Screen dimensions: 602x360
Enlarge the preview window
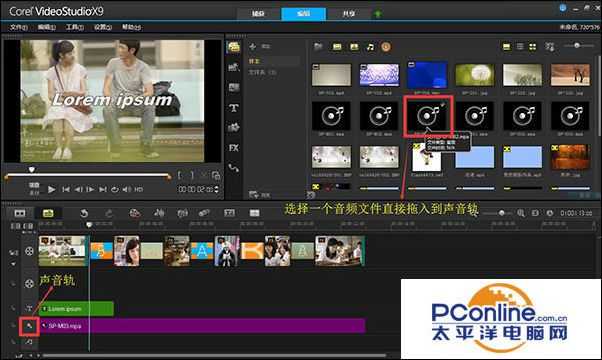[216, 175]
